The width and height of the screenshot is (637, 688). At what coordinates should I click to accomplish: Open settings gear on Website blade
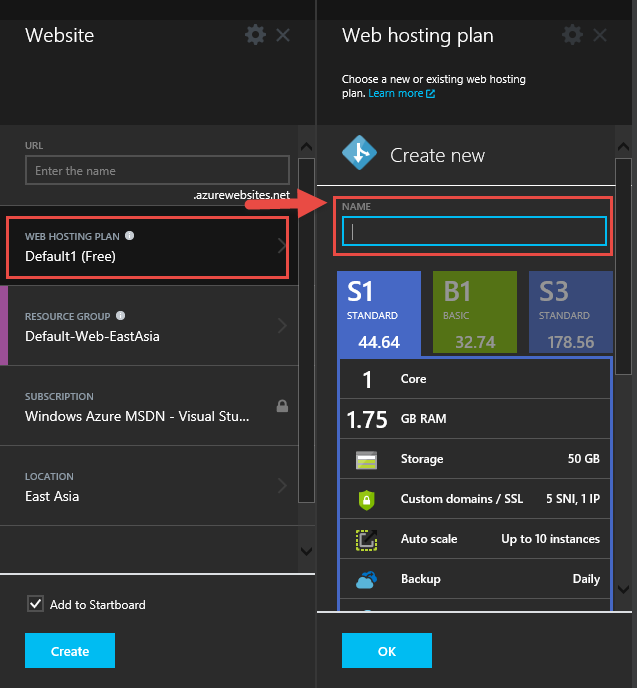255,35
